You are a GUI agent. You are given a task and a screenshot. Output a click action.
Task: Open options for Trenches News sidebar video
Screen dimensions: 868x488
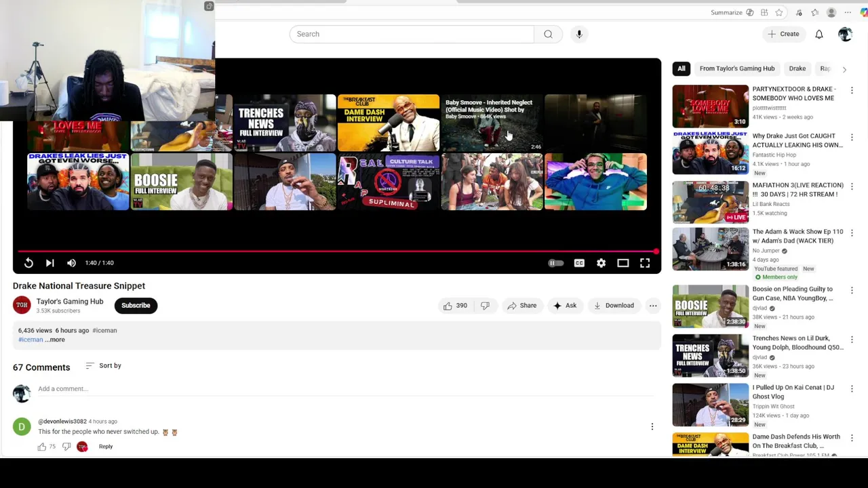[x=852, y=339]
